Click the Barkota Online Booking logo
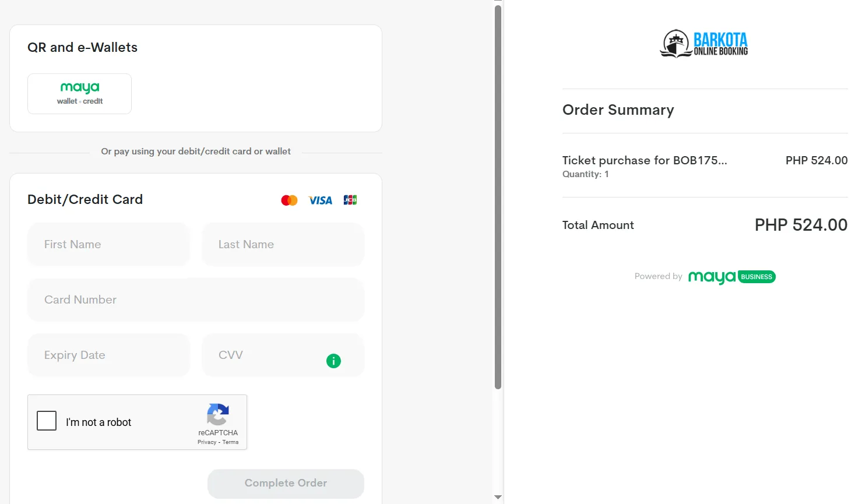 point(704,44)
